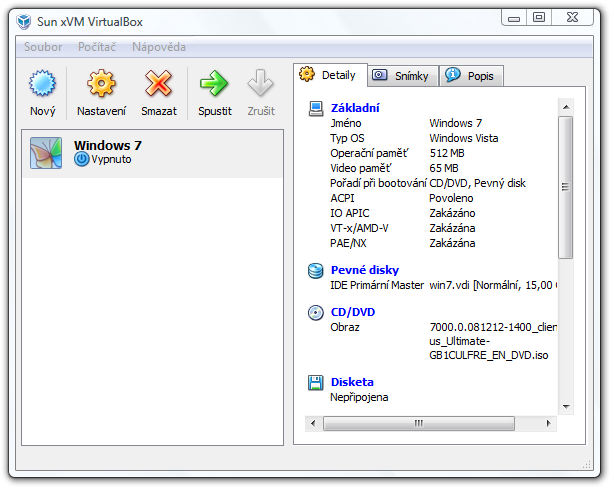The height and width of the screenshot is (490, 614).
Task: Click the window resize grip corner
Action: pyautogui.click(x=586, y=465)
